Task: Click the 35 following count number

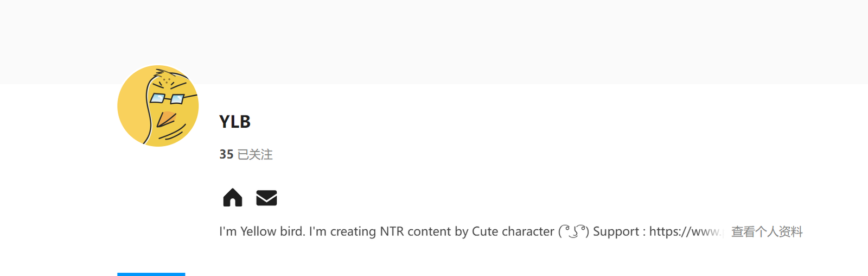Action: click(x=226, y=155)
